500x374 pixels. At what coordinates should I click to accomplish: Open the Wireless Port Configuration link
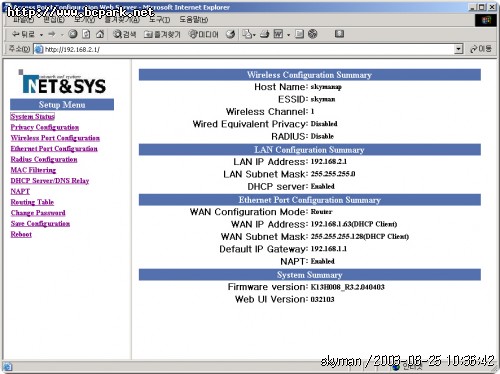55,138
